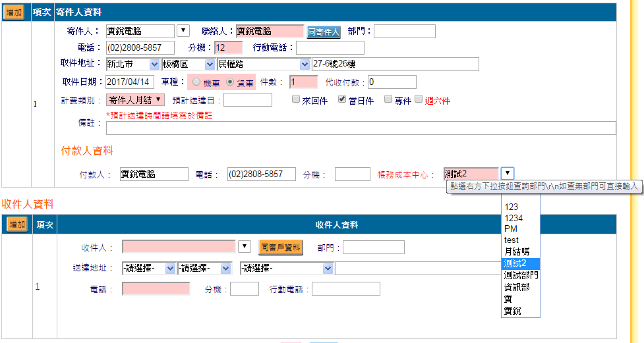Pick 月結嗎 from the cost center list
Screen dimensions: 644x343
click(x=515, y=251)
